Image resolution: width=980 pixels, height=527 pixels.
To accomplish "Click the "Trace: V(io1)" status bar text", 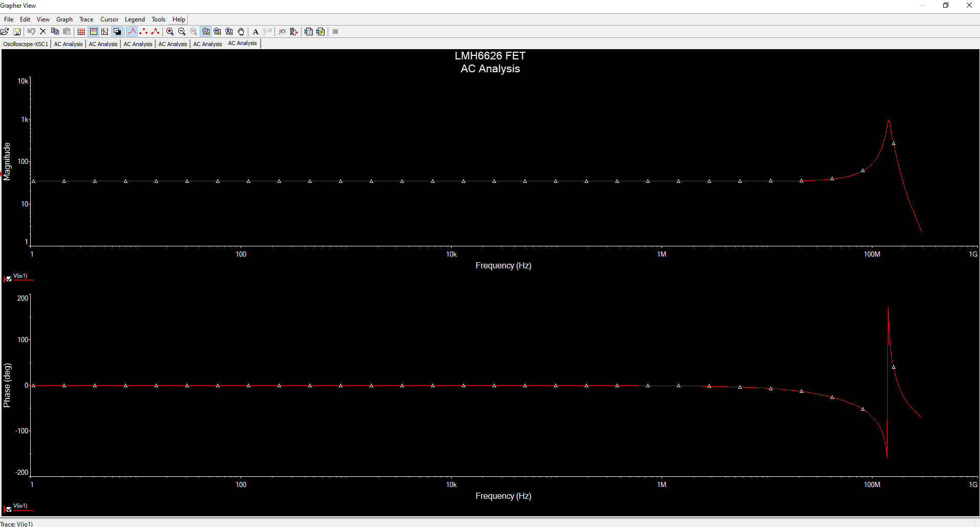I will [16, 523].
